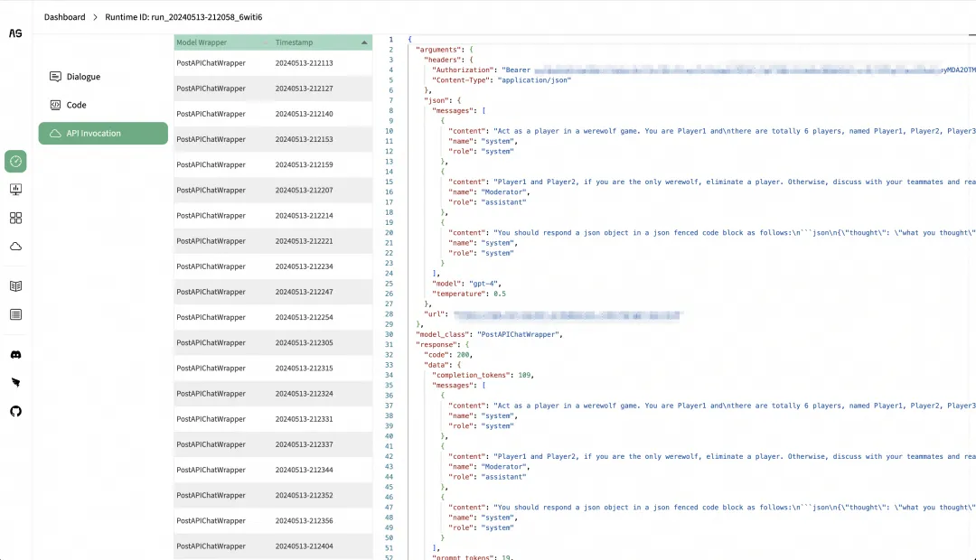The height and width of the screenshot is (560, 976).
Task: Select the row with timestamp 20240513-212352
Action: pos(273,495)
